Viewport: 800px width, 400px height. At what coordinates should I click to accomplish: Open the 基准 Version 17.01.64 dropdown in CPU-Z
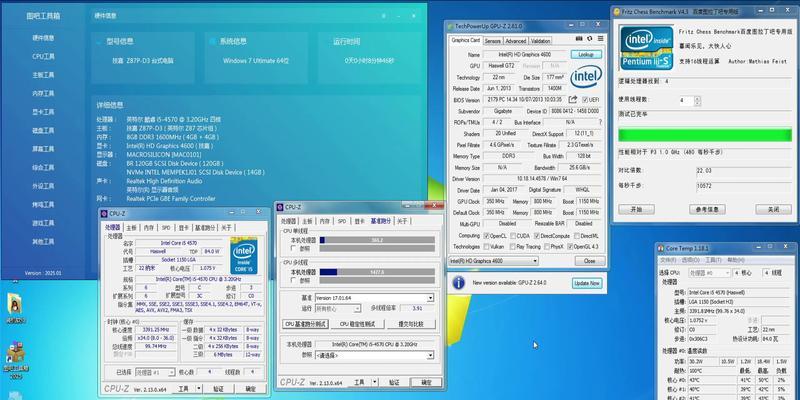[374, 297]
